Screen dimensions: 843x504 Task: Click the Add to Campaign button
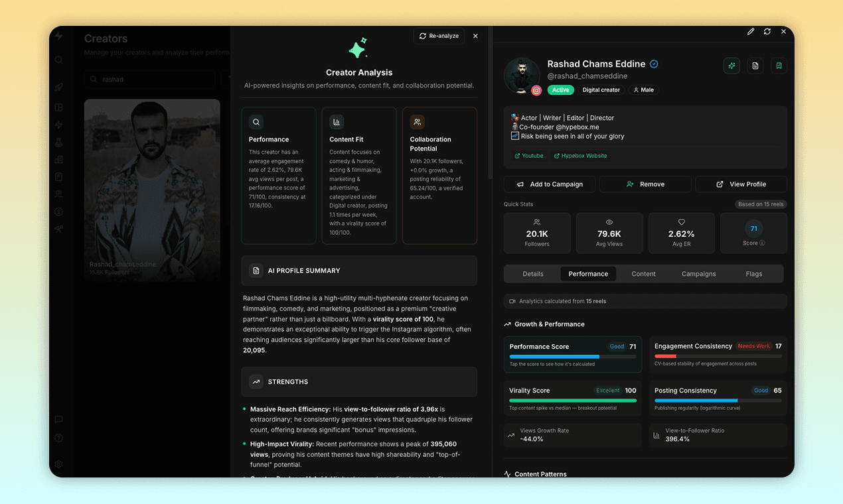tap(549, 184)
